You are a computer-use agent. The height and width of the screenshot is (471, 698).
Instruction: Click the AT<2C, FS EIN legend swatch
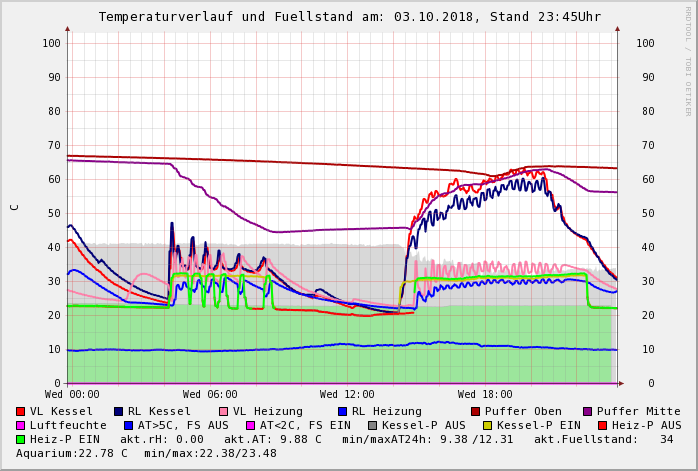pos(251,425)
